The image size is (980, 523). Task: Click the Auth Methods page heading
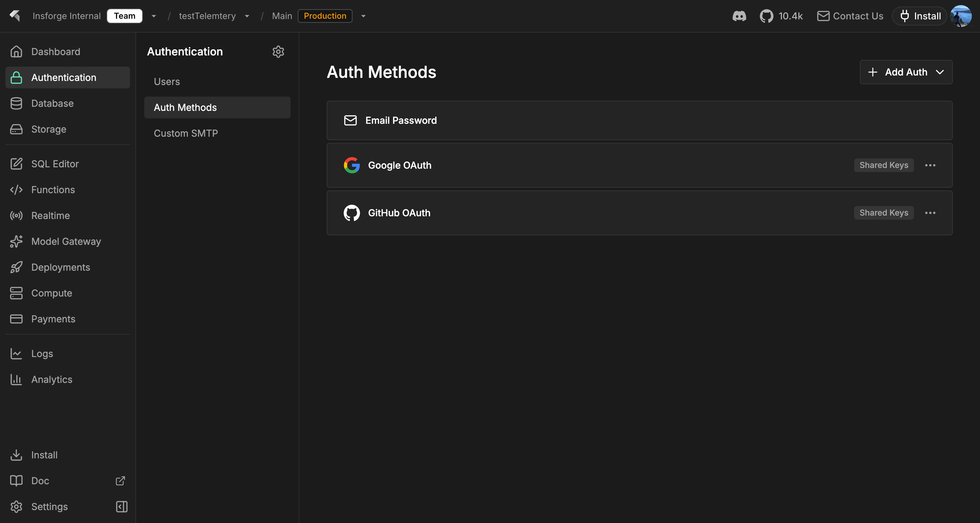[381, 72]
